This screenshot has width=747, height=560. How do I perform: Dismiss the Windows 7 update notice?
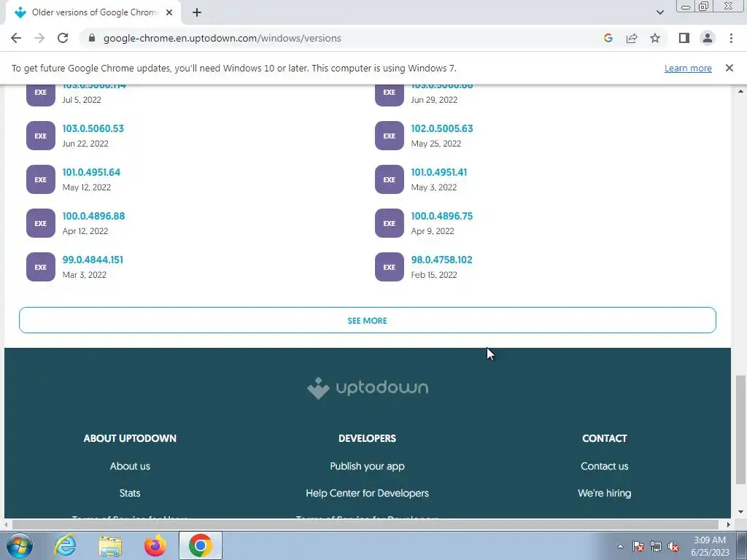click(729, 68)
